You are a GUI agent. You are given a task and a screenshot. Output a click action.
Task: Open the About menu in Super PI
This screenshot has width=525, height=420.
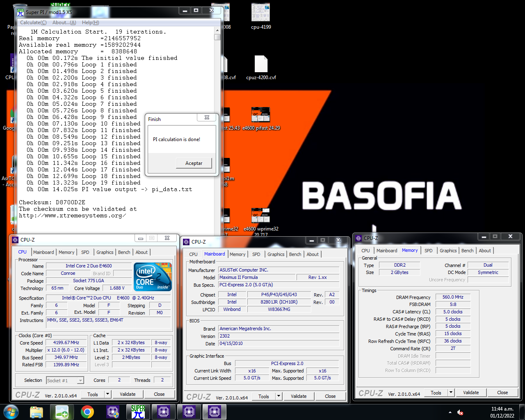pyautogui.click(x=64, y=23)
